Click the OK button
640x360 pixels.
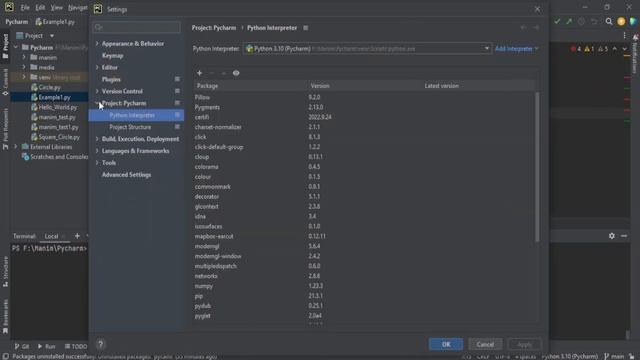(446, 344)
